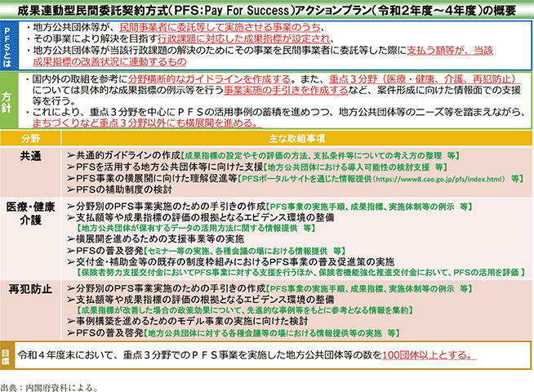Select the '医療・健康 介護' row label
534x392 pixels.
coord(31,213)
